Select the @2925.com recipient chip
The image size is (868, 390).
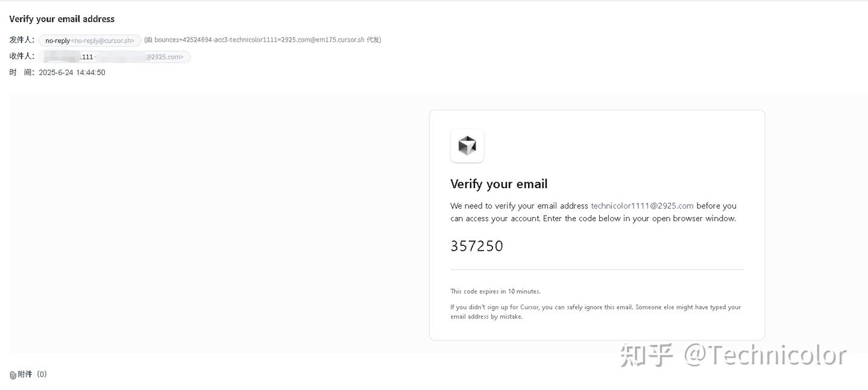tap(164, 57)
